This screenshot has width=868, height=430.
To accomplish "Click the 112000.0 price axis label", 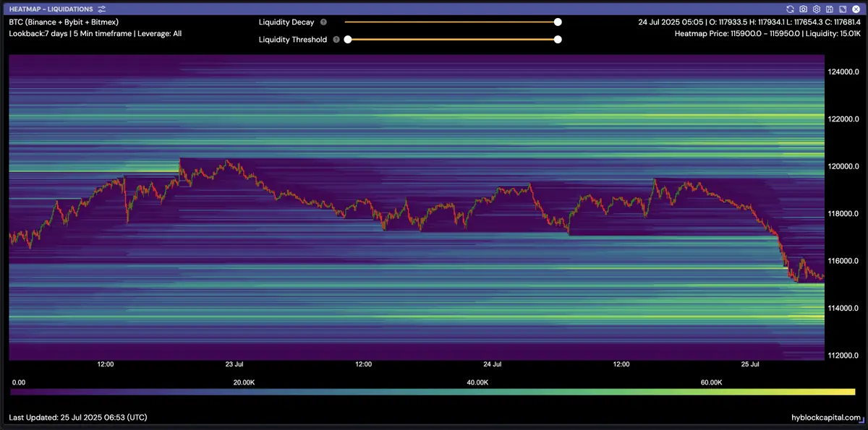I will tap(843, 355).
